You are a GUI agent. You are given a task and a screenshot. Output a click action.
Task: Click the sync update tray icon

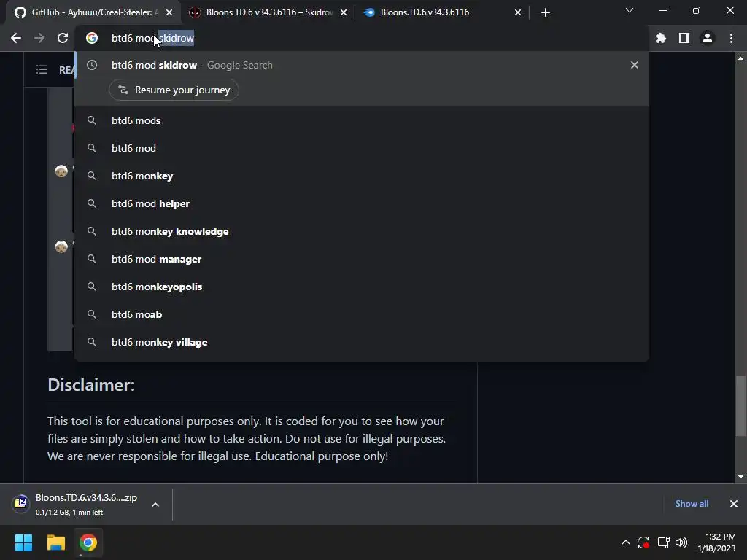[x=643, y=542]
